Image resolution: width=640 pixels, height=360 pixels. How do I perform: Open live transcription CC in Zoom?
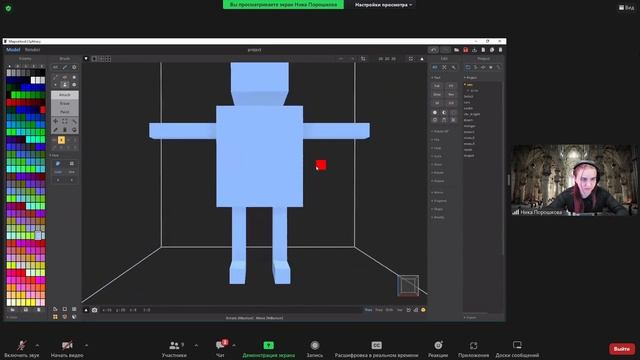click(376, 349)
